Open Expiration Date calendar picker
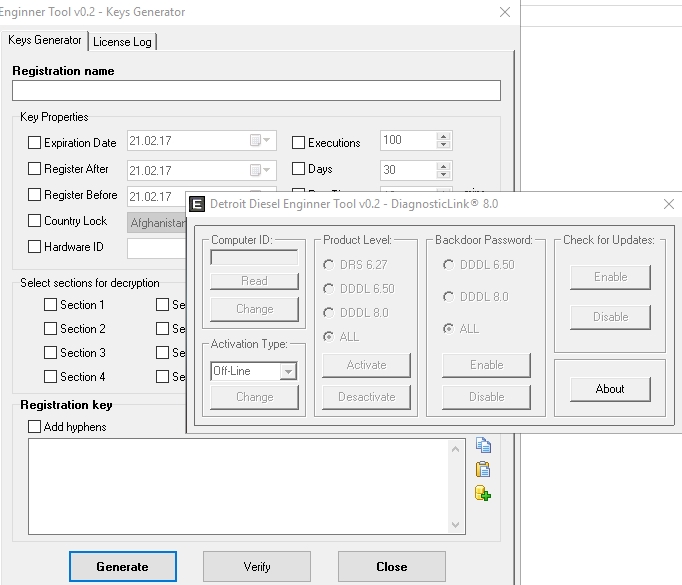682x585 pixels. click(261, 140)
